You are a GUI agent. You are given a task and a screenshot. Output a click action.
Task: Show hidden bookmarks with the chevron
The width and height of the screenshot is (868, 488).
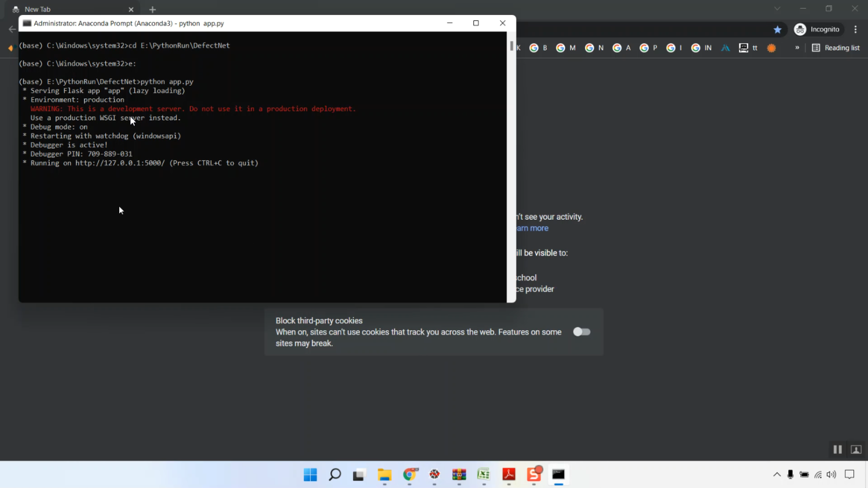[797, 48]
